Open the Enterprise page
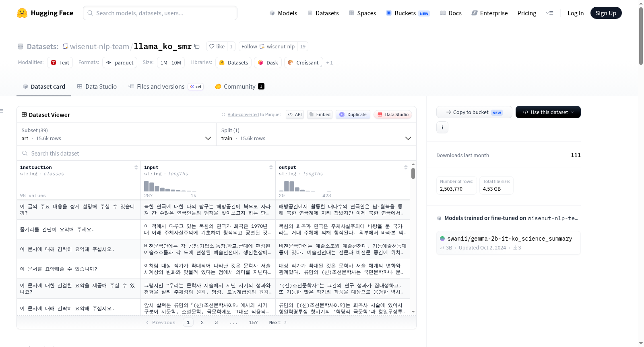Screen dimensions: 644x347 (x=489, y=13)
